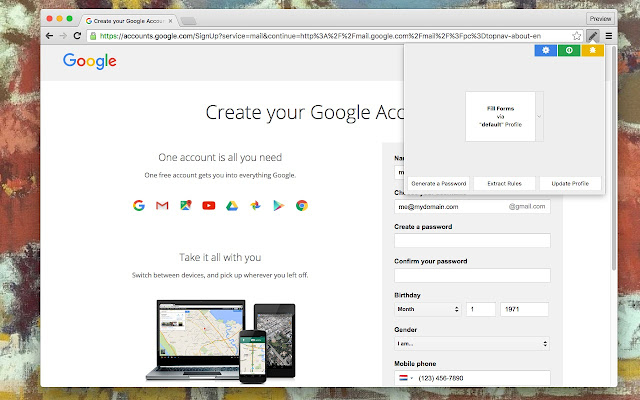Select the Create your Google Account tab
Viewport: 640px width, 400px height.
(x=129, y=21)
